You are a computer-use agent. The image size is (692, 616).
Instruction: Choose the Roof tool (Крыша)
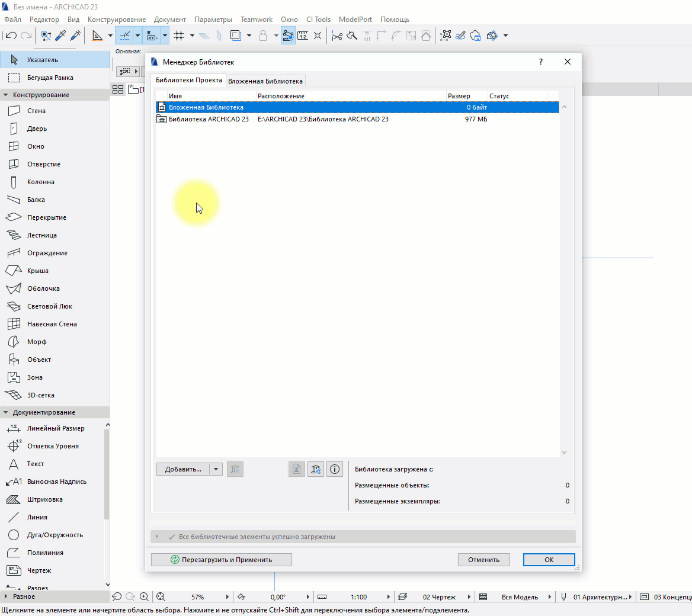[x=37, y=271]
